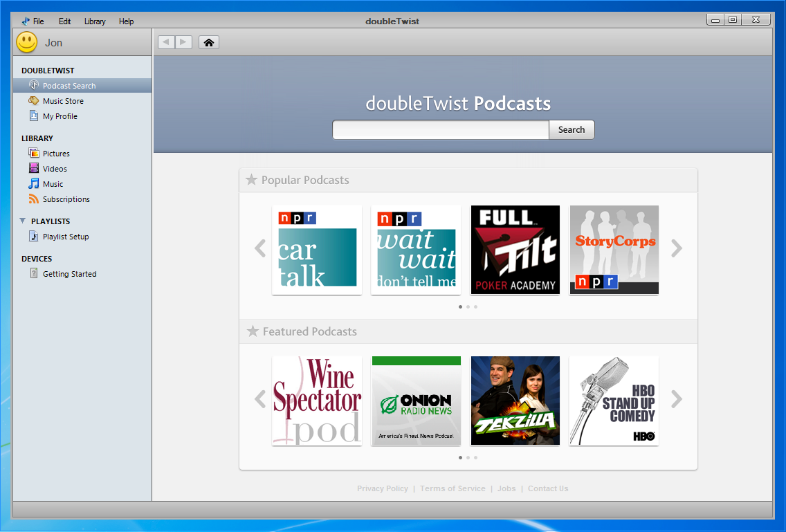Open the Tekzilla podcast

[515, 401]
